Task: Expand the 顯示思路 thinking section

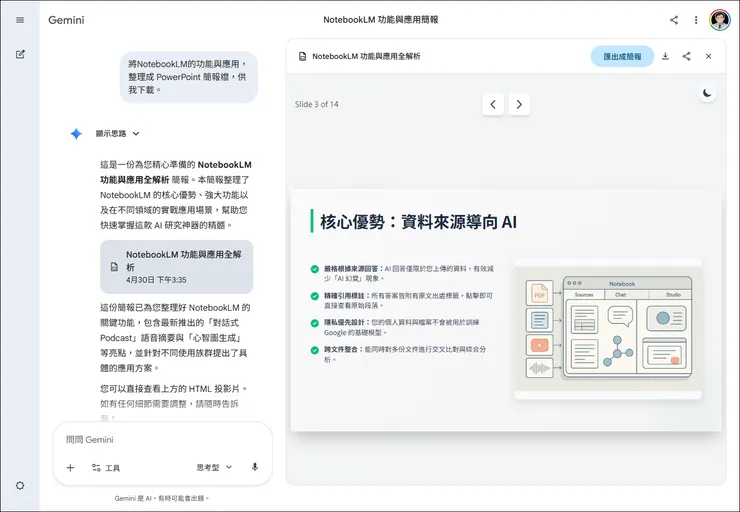Action: coord(118,134)
